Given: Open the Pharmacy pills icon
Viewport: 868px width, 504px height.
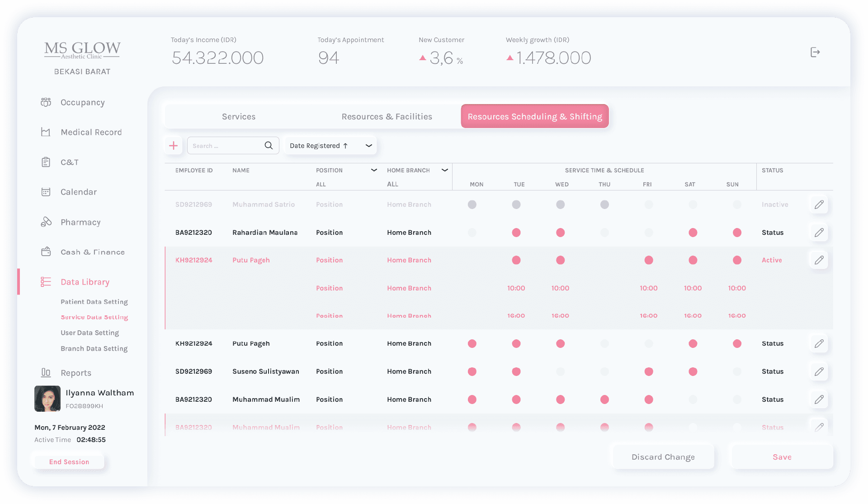Looking at the screenshot, I should (x=46, y=222).
